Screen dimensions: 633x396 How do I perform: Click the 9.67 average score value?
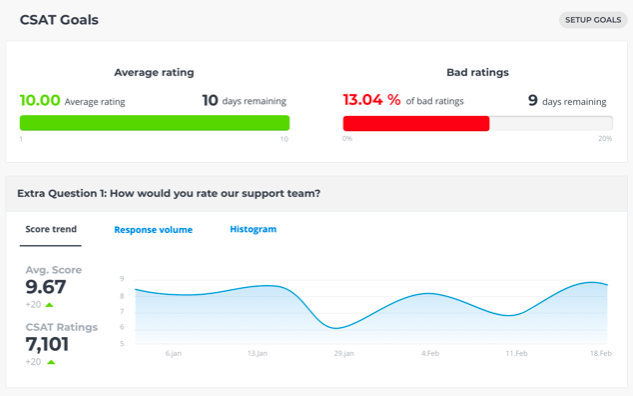click(46, 287)
